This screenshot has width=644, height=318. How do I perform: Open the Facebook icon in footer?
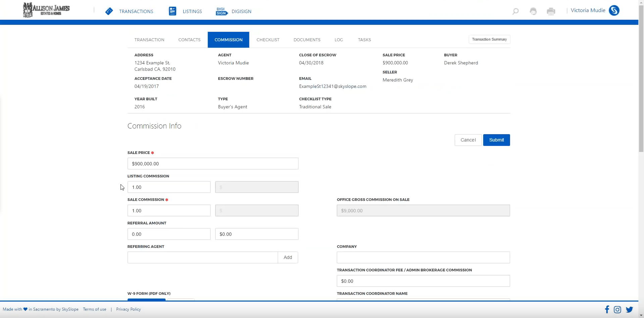[607, 309]
